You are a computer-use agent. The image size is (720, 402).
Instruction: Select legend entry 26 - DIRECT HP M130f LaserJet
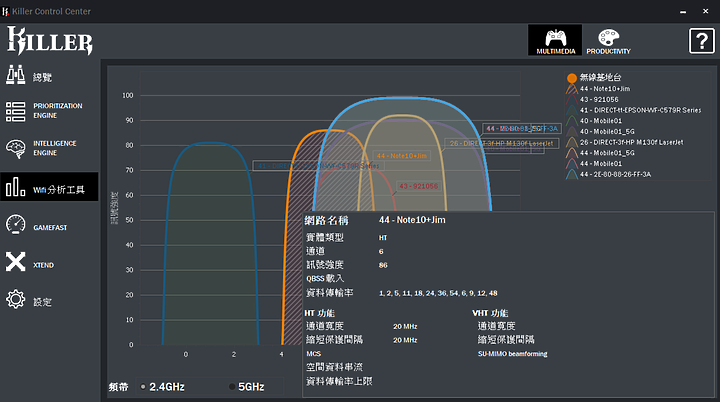[631, 142]
